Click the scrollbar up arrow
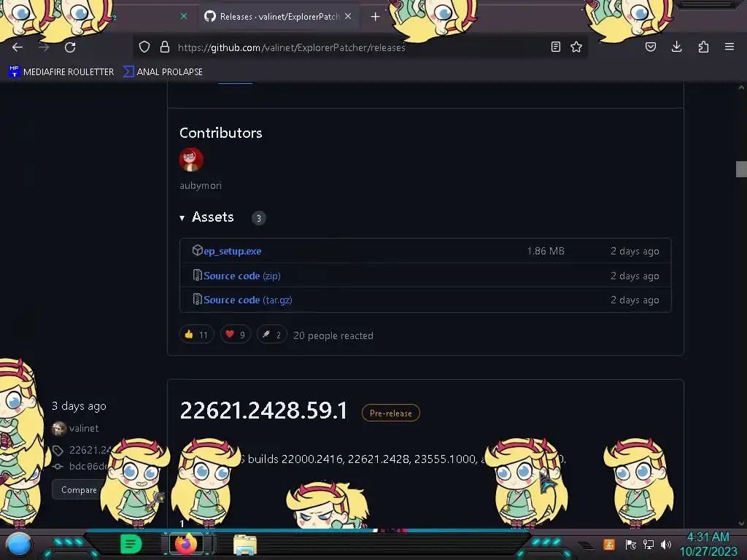This screenshot has width=747, height=560. 741,87
